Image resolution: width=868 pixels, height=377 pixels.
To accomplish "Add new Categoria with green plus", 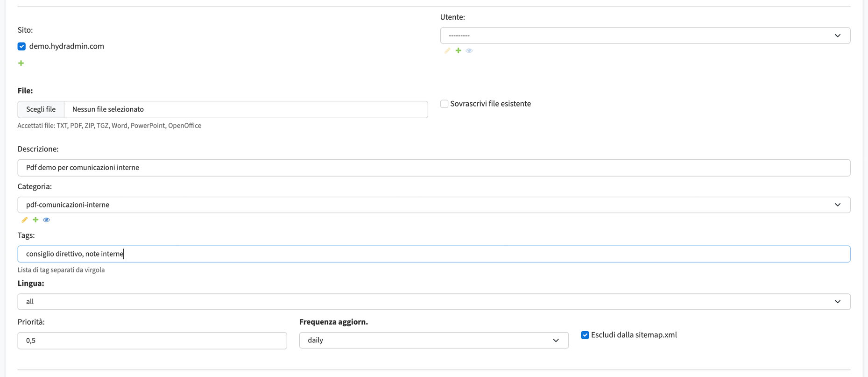I will 35,220.
